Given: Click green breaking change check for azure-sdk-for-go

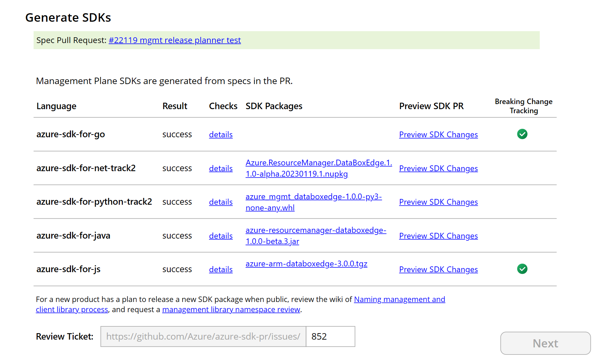Looking at the screenshot, I should [x=522, y=134].
